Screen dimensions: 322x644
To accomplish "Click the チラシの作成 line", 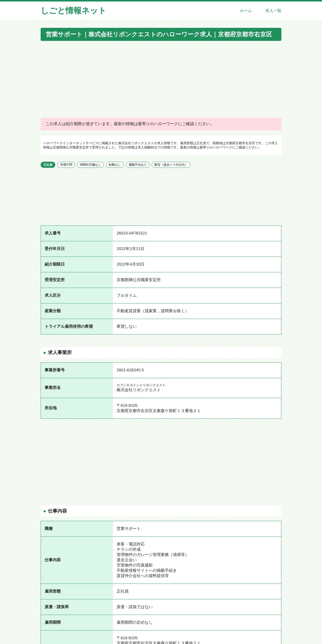I will [129, 549].
